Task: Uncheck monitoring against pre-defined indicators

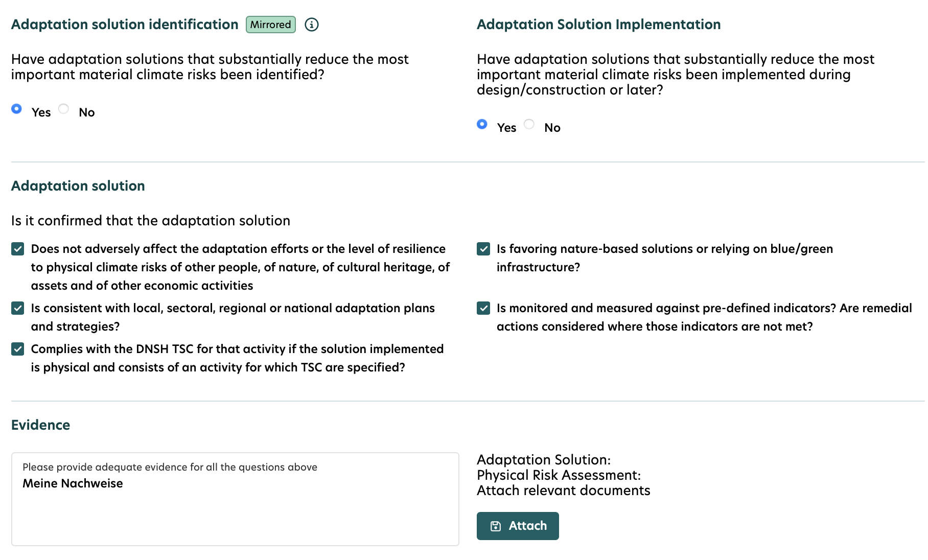Action: 482,308
